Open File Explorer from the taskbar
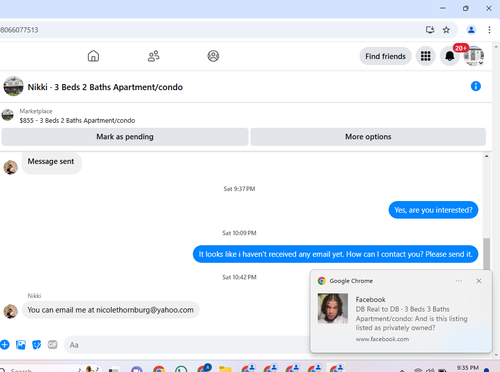Screen dimensions: 500x372 coord(225,369)
